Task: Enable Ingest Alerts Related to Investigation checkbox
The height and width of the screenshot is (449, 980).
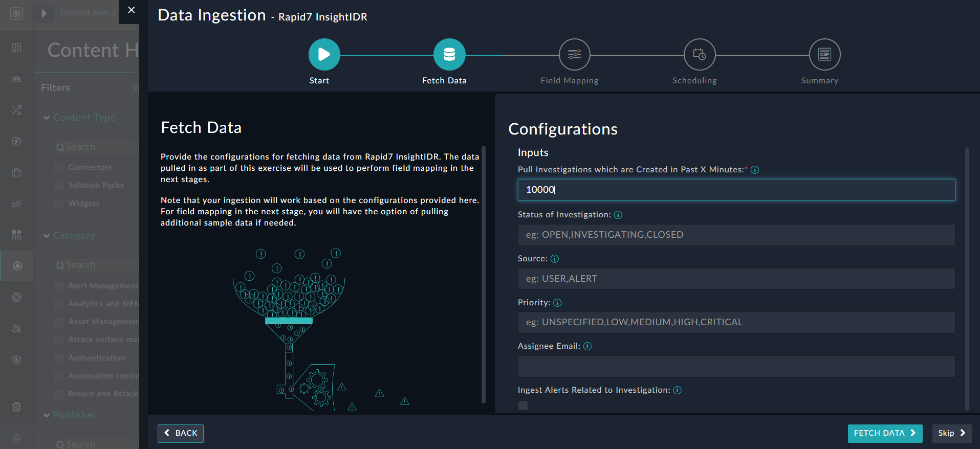Action: pyautogui.click(x=522, y=406)
